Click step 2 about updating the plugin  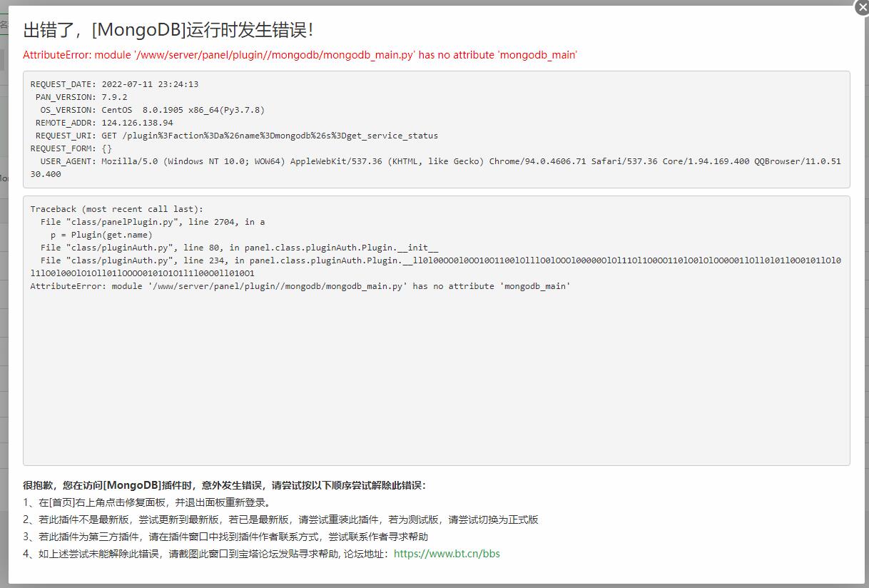(280, 519)
